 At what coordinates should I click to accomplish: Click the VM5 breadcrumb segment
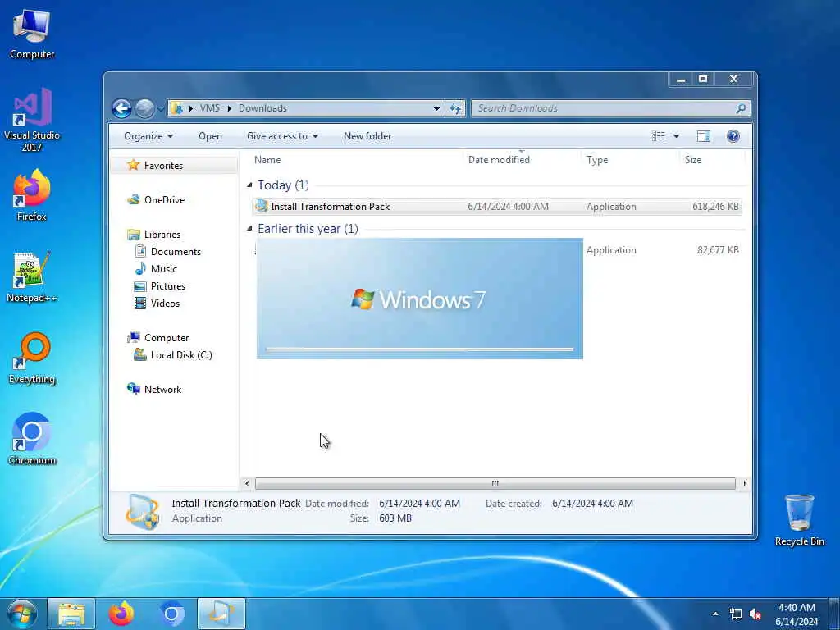click(209, 108)
